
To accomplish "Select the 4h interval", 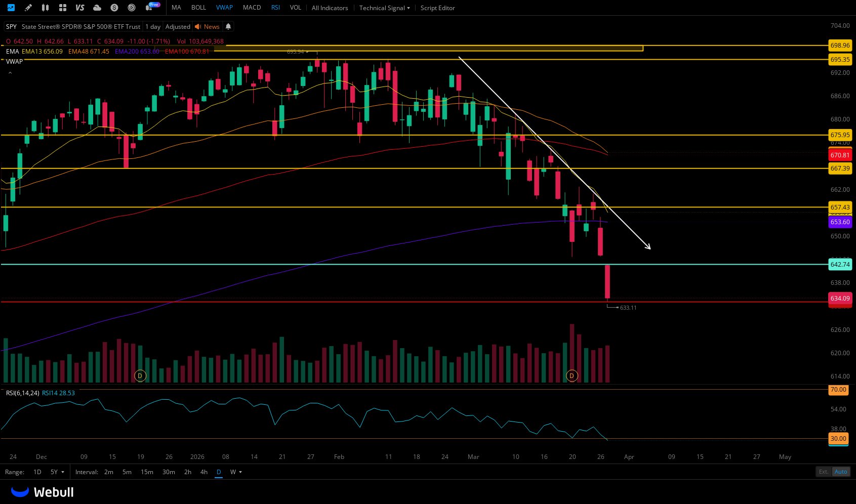I will pos(204,472).
